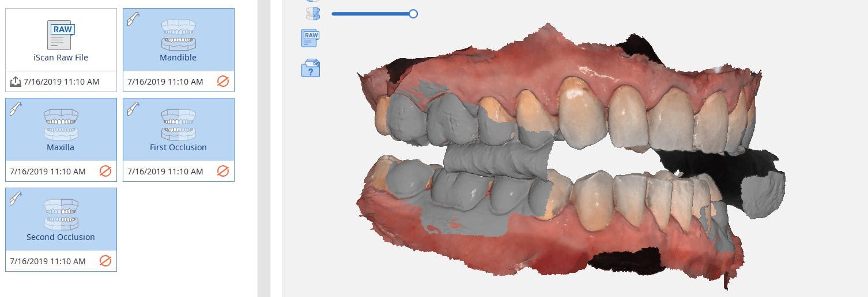Click the upload icon under iScan Raw File
Screen dimensions: 868x297
click(16, 82)
